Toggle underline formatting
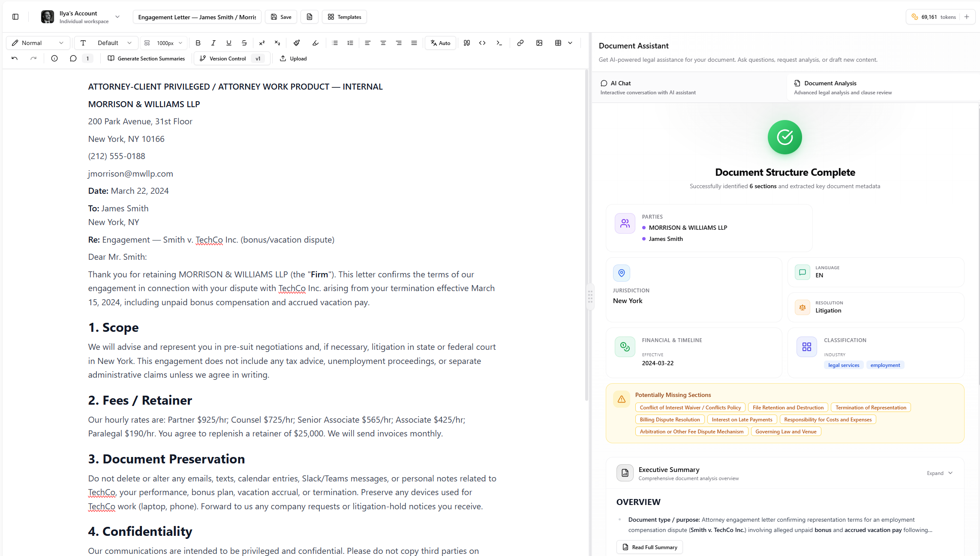The width and height of the screenshot is (980, 556). tap(228, 43)
